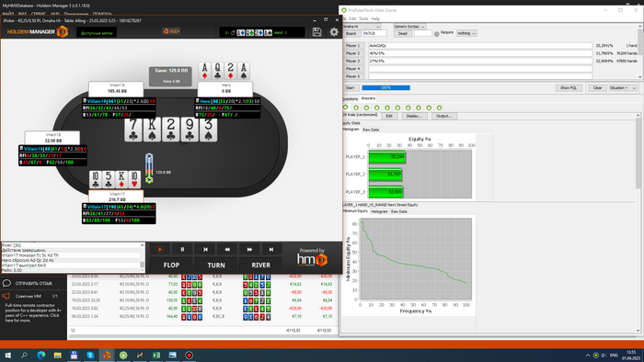Image resolution: width=644 pixels, height=362 pixels.
Task: Click the Player 2 button
Action: 352,53
